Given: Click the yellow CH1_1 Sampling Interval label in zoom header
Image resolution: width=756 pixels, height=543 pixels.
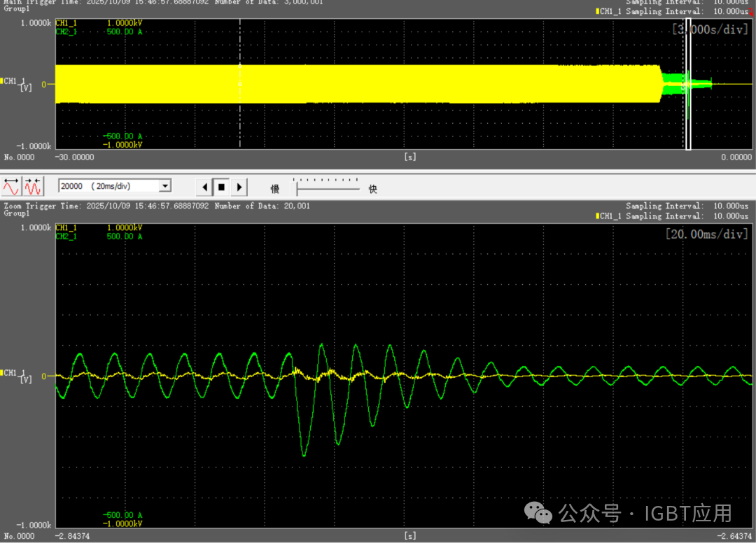Looking at the screenshot, I should point(672,216).
